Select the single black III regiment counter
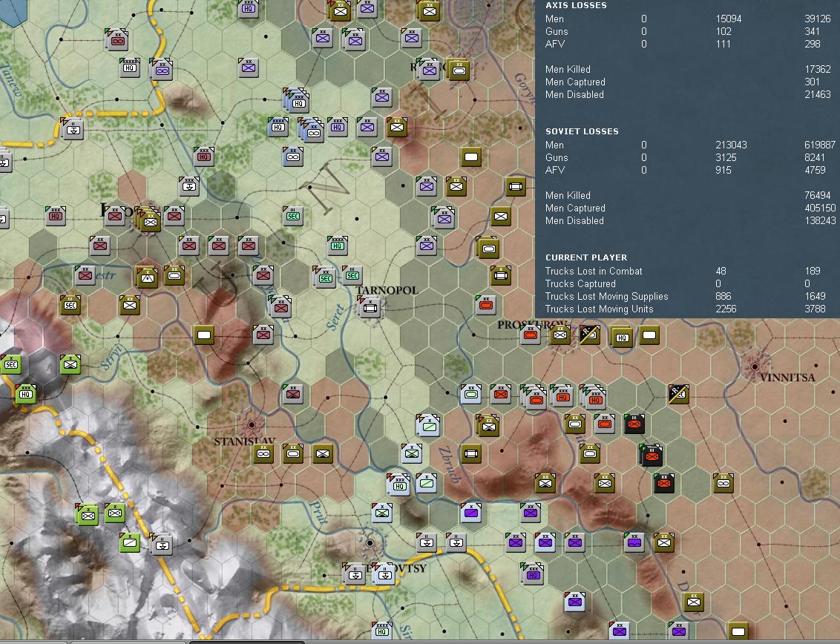The width and height of the screenshot is (840, 644). pos(634,424)
